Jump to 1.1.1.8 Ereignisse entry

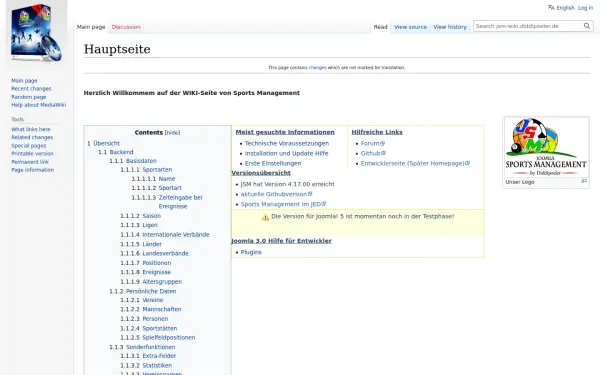click(x=145, y=272)
